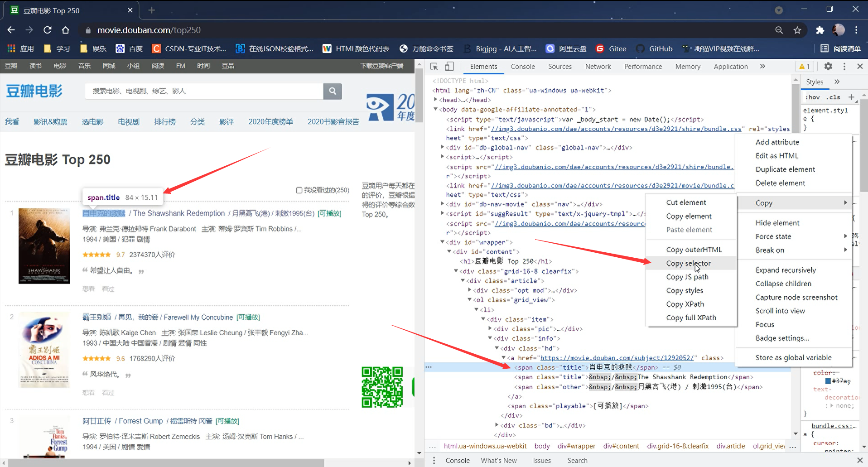Click the Shawshank Redemption poster thumbnail
Image resolution: width=868 pixels, height=467 pixels.
coord(43,246)
